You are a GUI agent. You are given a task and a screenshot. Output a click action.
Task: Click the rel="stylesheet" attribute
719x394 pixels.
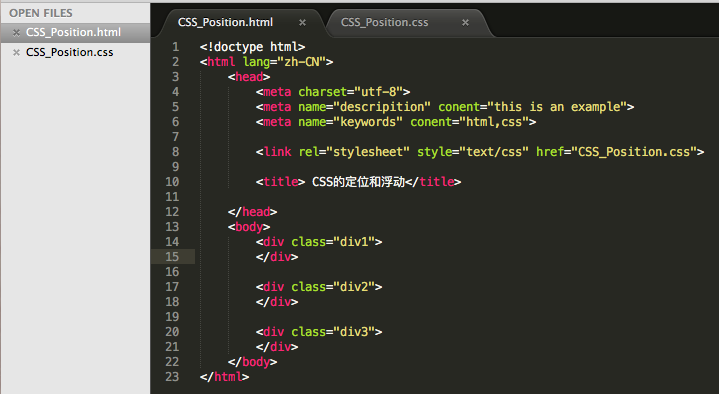354,152
